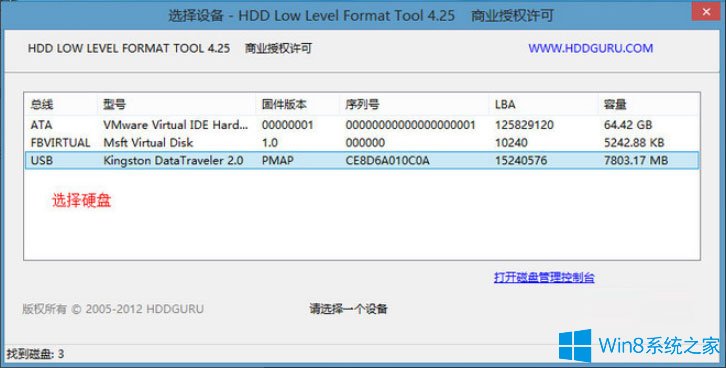Image resolution: width=726 pixels, height=368 pixels.
Task: Click the PMAP firmware cell
Action: [277, 161]
